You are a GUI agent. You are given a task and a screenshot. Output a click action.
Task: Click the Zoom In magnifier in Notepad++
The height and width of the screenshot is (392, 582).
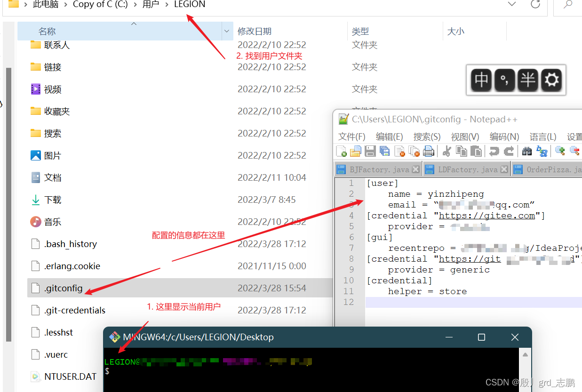560,151
